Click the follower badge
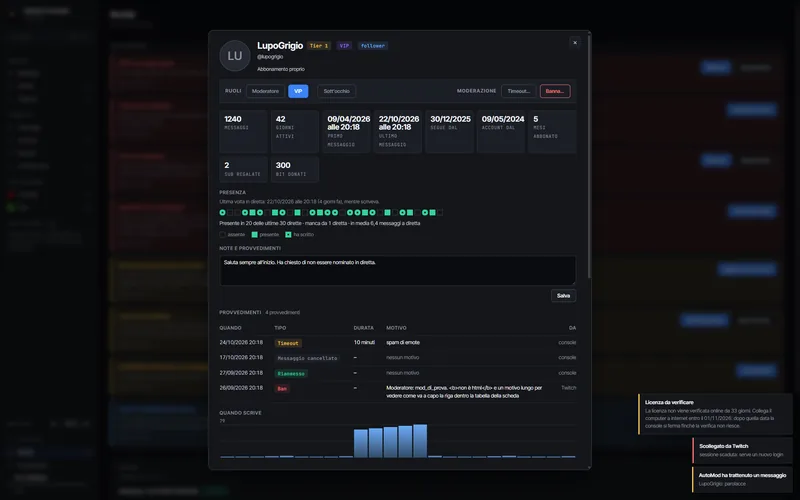This screenshot has height=500, width=800. tap(372, 46)
